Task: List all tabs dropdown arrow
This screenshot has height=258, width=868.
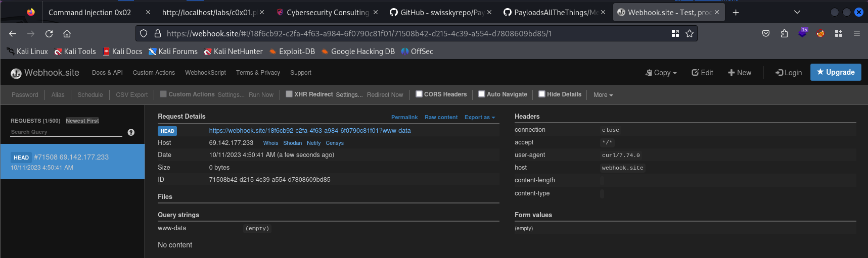Action: pyautogui.click(x=797, y=12)
